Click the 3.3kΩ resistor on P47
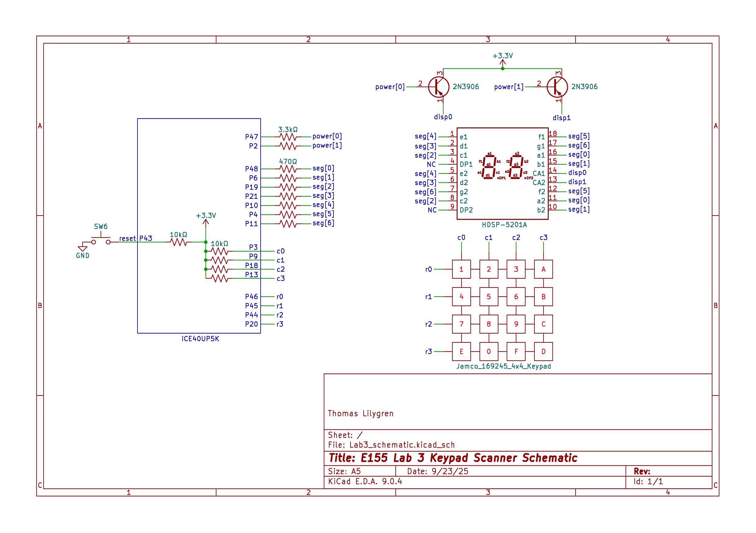Image resolution: width=756 pixels, height=533 pixels. click(x=288, y=137)
